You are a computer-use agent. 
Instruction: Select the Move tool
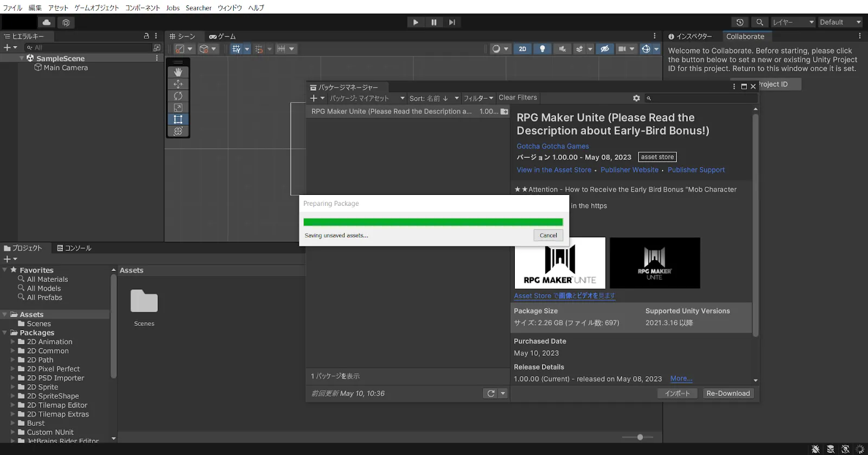178,84
